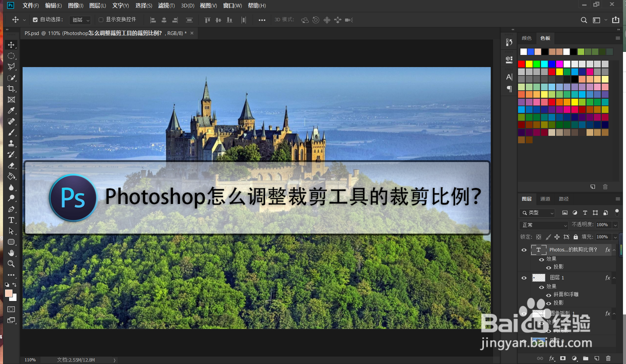Select the Clone Stamp tool
This screenshot has height=364, width=626.
pyautogui.click(x=11, y=143)
